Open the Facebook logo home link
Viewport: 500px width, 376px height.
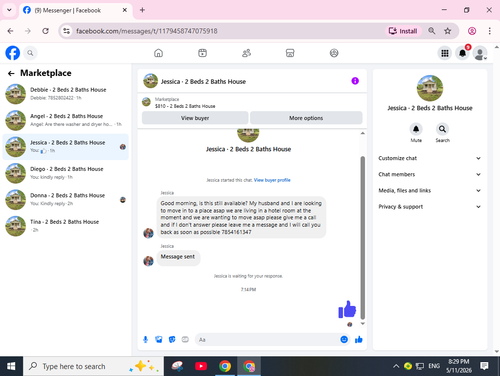click(13, 53)
